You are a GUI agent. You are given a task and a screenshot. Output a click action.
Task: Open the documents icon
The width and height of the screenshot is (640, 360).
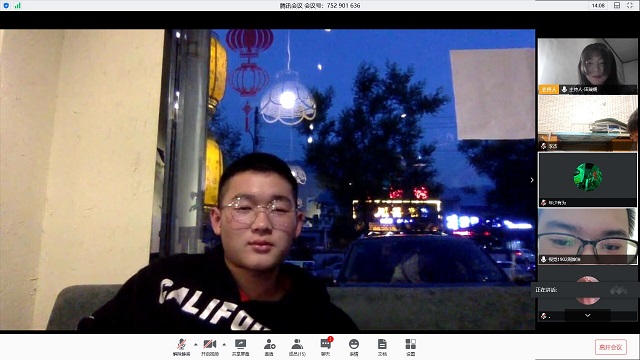pyautogui.click(x=382, y=347)
